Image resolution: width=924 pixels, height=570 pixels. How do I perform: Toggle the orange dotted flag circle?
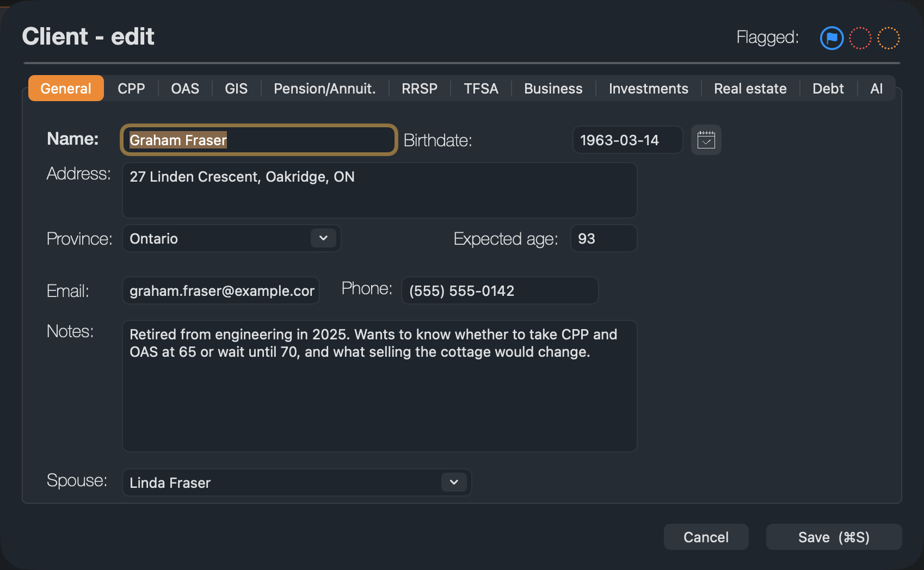(889, 38)
